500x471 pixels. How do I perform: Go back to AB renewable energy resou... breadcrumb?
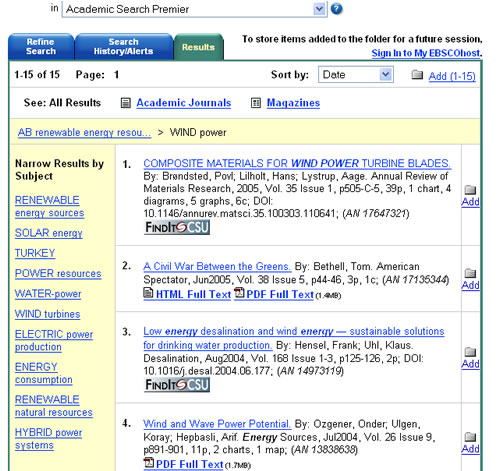click(x=84, y=132)
